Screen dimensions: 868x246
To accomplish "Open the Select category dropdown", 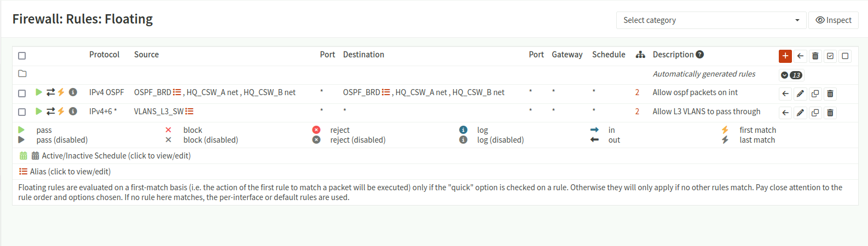I will [711, 20].
